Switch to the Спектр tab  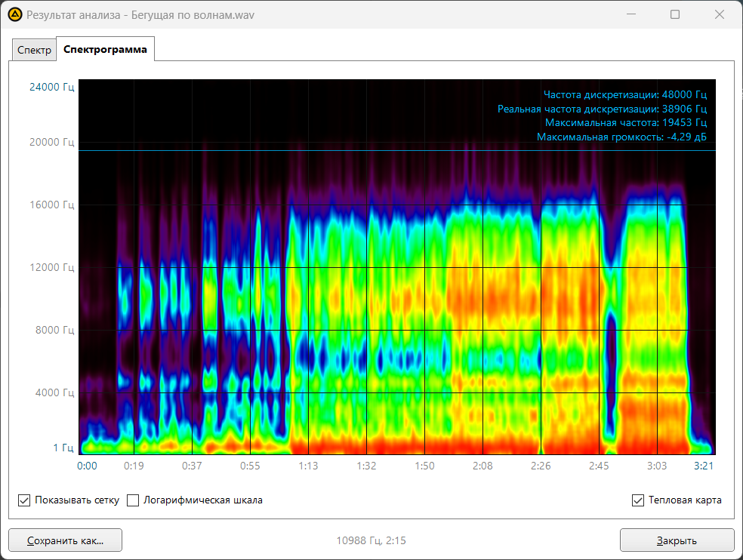coord(35,51)
